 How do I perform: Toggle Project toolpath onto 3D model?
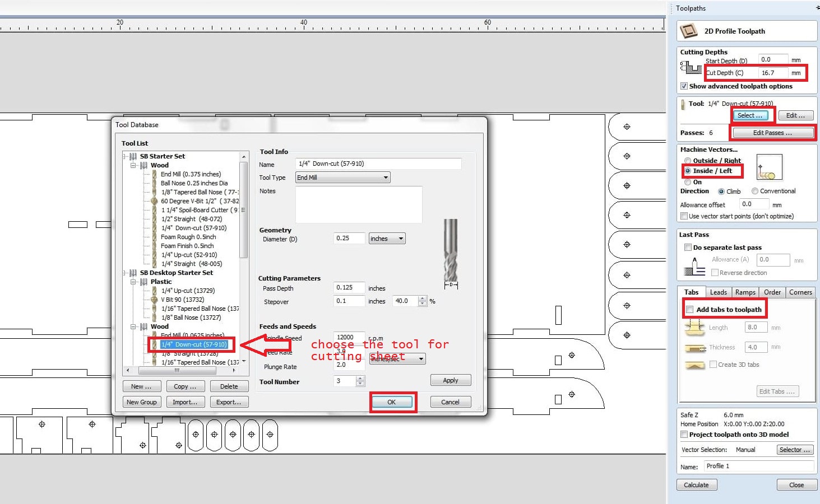684,435
